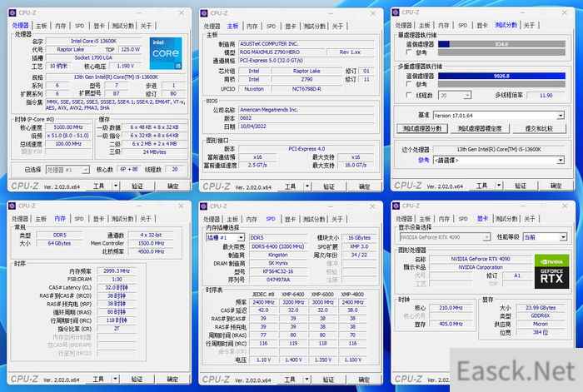The width and height of the screenshot is (583, 392).
Task: Click the CPU-Z title icon in processor window
Action: tap(12, 13)
